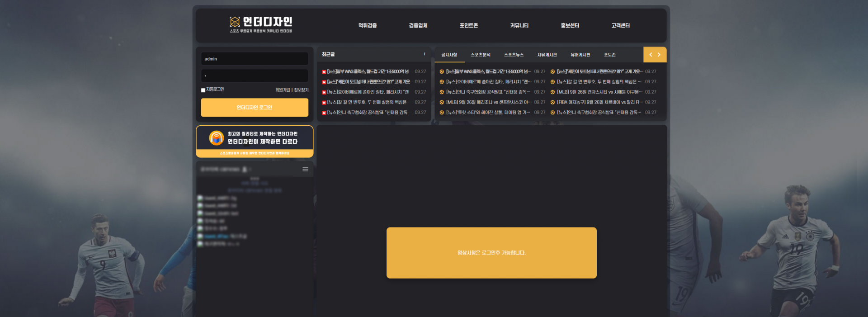The image size is (868, 317).
Task: Open 최근글 인니 축구협회장 공식발표 post title
Action: pyautogui.click(x=367, y=113)
